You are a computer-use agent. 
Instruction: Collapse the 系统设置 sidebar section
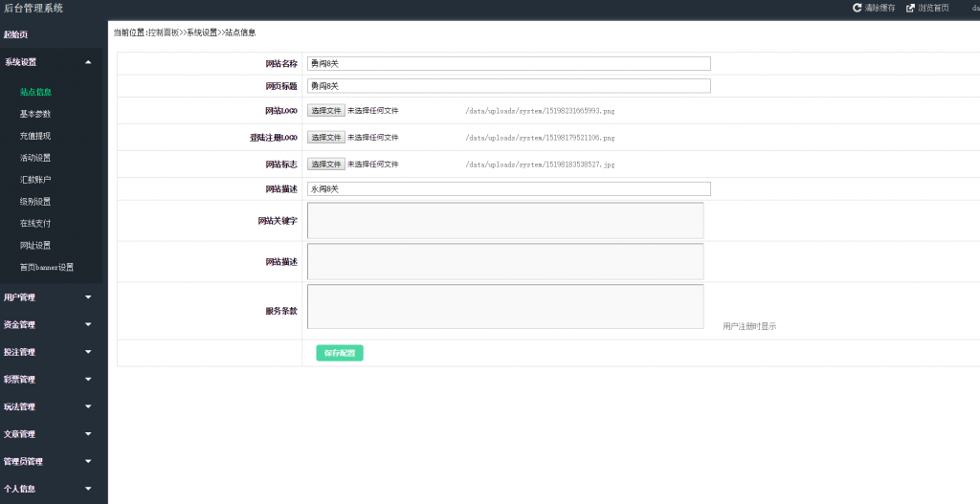[x=88, y=62]
